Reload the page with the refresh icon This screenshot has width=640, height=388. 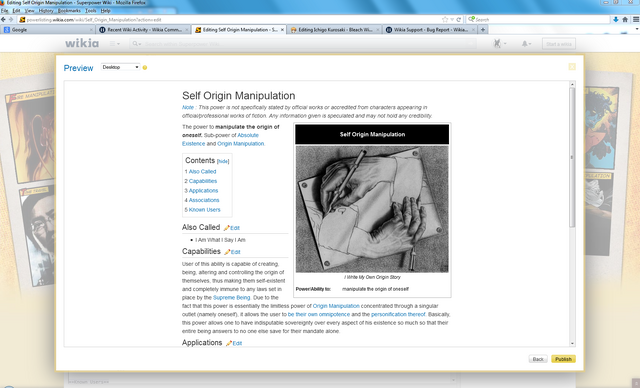pos(459,19)
